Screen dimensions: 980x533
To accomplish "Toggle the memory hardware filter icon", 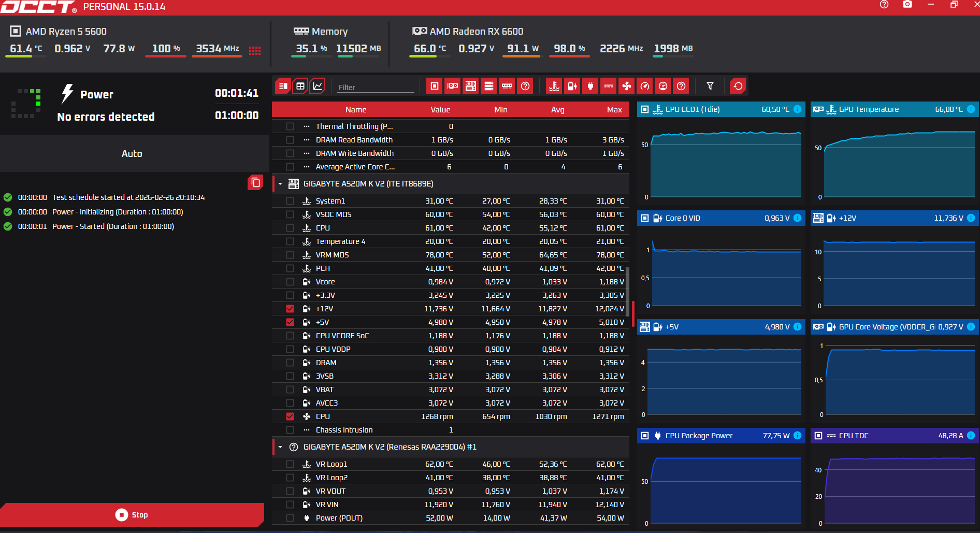I will pyautogui.click(x=507, y=87).
